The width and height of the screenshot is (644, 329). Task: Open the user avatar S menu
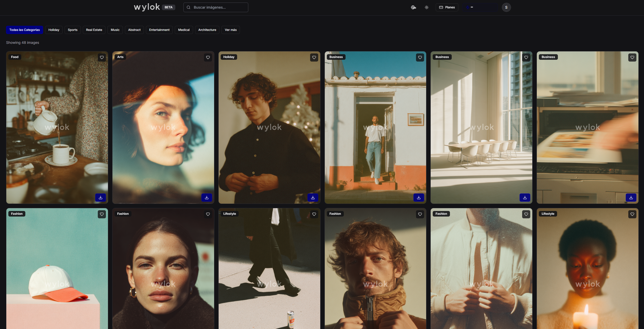pos(506,7)
